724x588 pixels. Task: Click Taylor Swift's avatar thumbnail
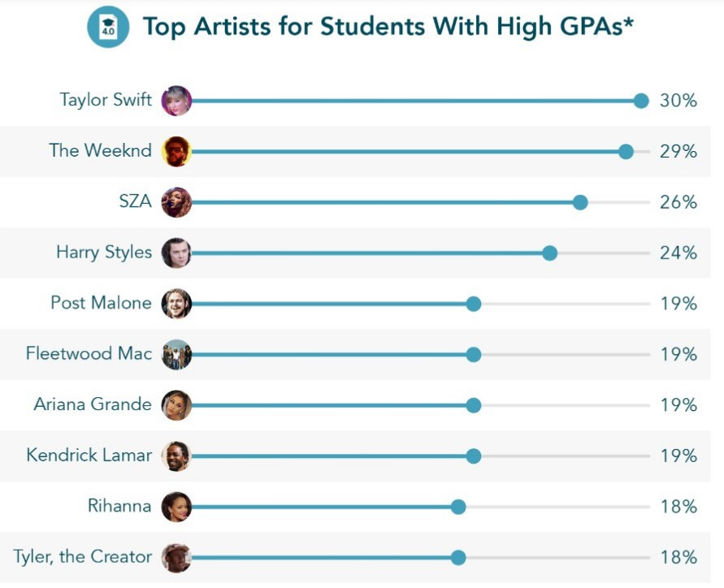pyautogui.click(x=176, y=101)
